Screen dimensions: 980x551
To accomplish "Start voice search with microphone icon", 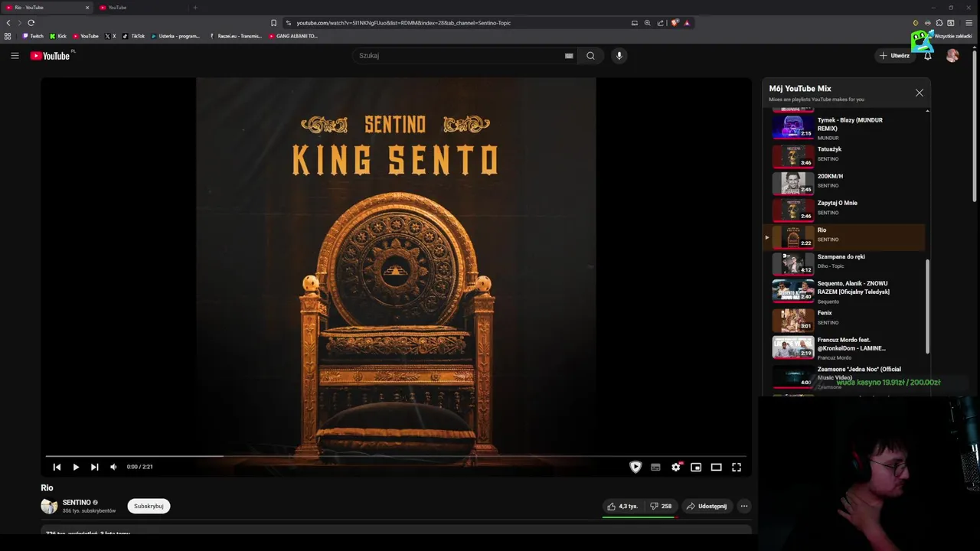I will point(619,55).
